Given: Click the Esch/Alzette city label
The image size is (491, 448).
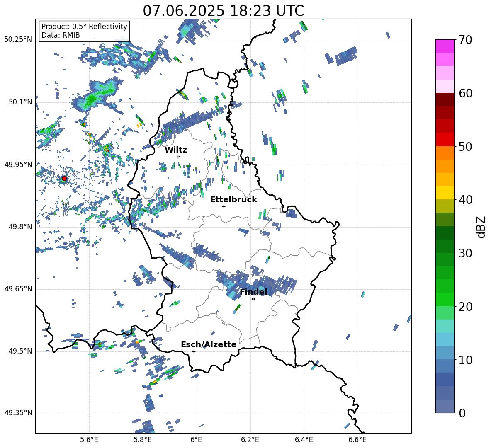Looking at the screenshot, I should click(209, 344).
